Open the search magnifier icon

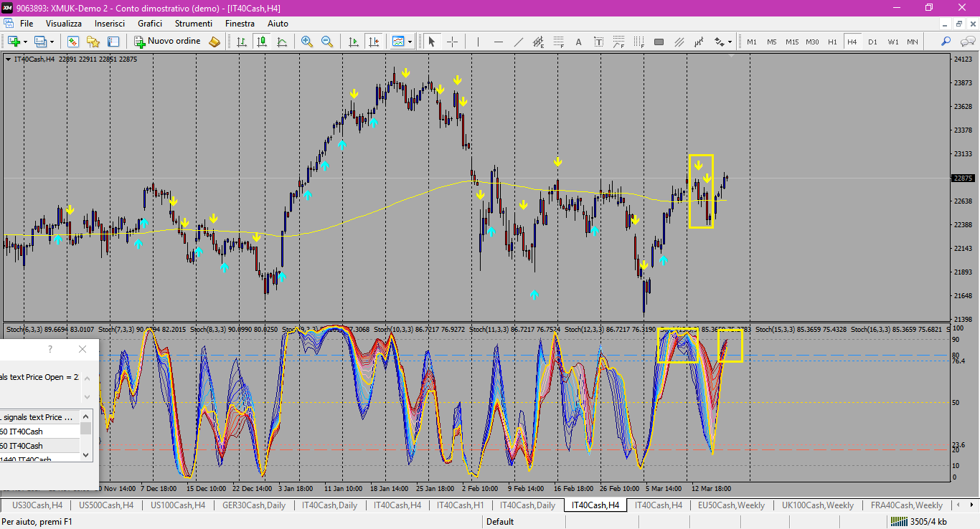click(946, 42)
